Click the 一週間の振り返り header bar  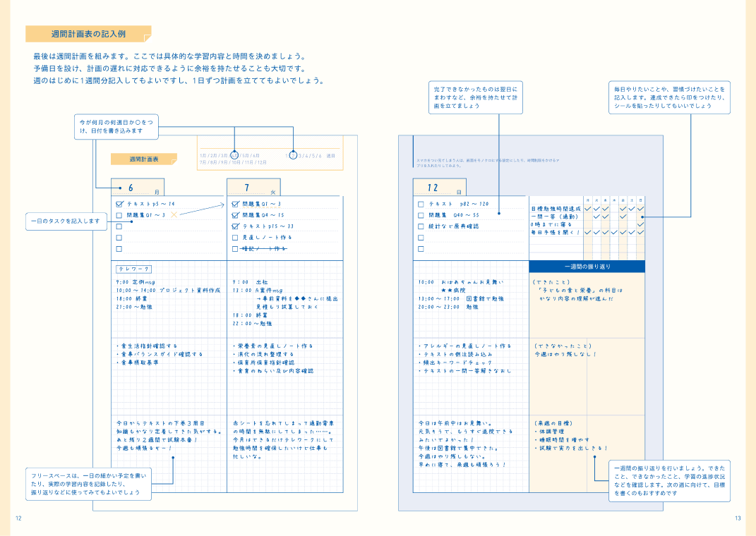pos(587,267)
